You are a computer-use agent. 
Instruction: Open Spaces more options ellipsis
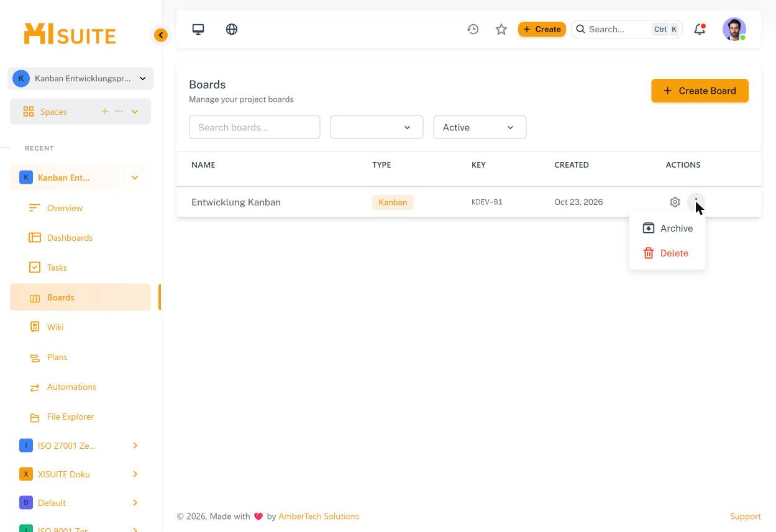[119, 112]
